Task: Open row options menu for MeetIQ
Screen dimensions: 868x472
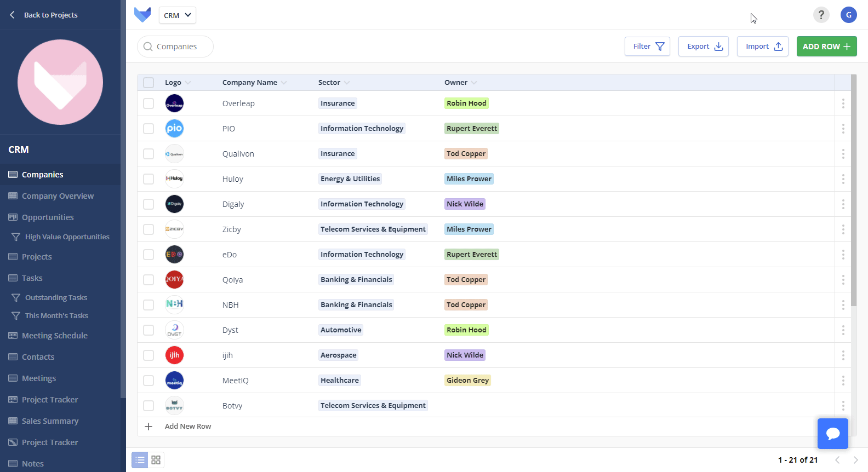Action: [x=843, y=381]
